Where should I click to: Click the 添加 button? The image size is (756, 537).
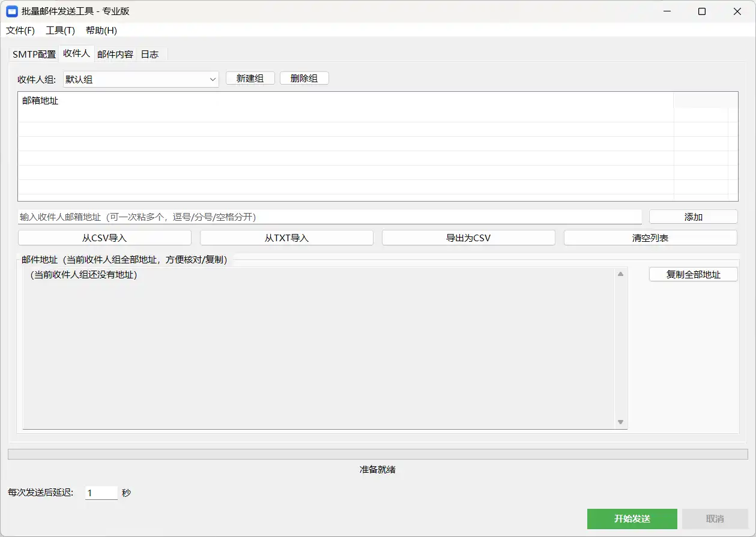[x=694, y=217]
